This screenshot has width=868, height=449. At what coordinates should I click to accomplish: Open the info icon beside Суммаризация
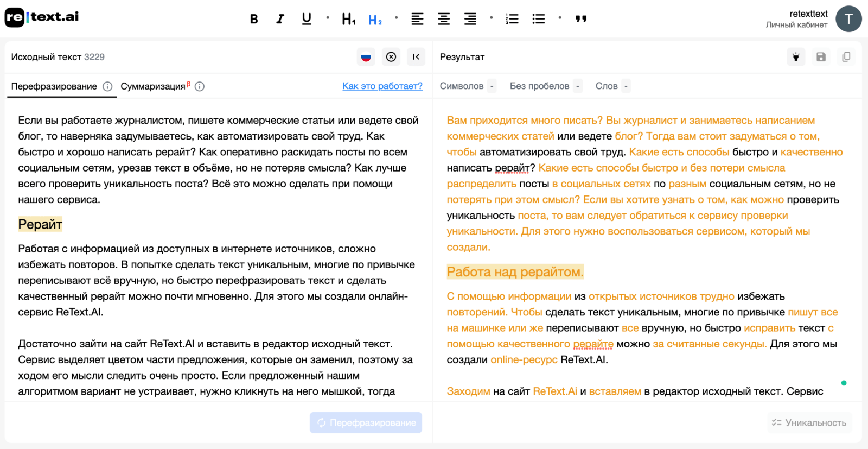tap(200, 86)
